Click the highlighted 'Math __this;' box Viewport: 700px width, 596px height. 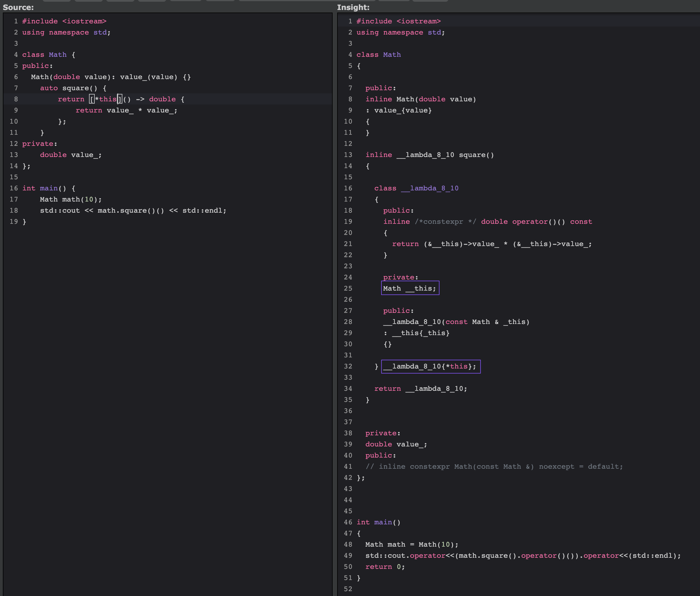(x=410, y=288)
